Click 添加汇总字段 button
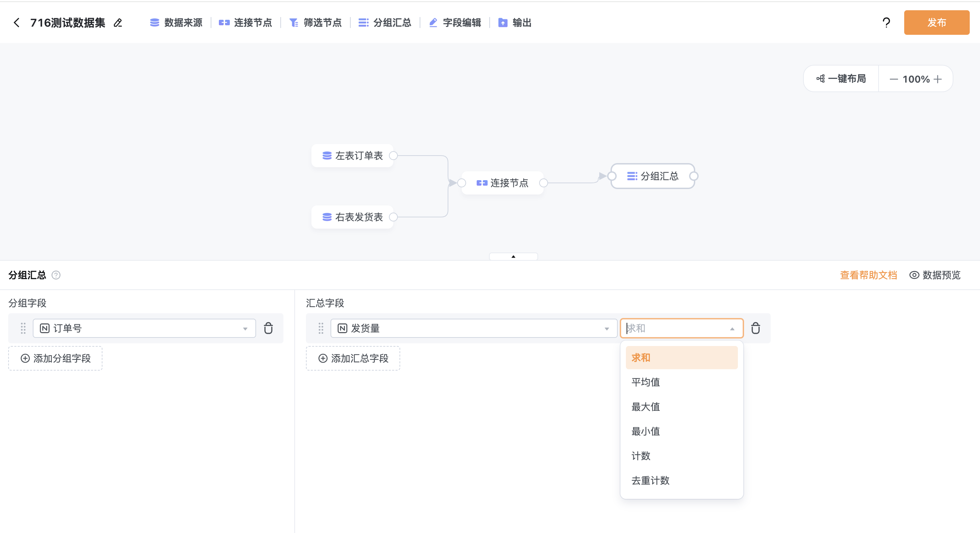 pyautogui.click(x=353, y=358)
